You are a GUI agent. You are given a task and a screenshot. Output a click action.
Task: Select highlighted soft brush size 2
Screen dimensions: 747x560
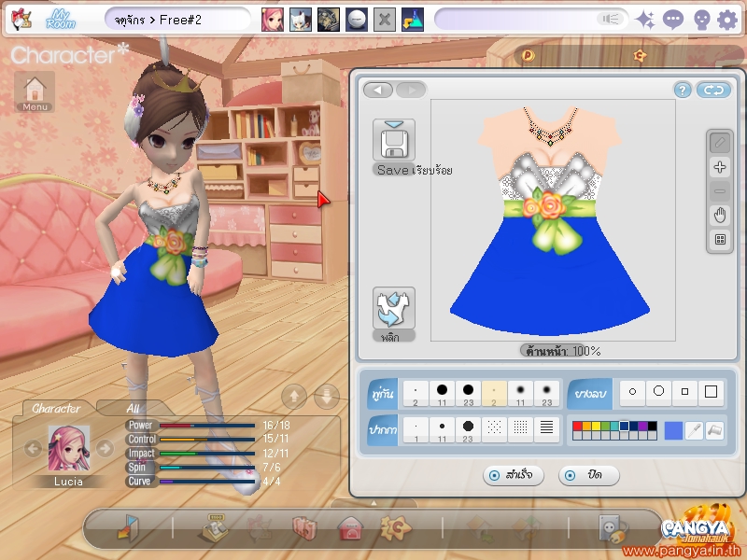[494, 393]
